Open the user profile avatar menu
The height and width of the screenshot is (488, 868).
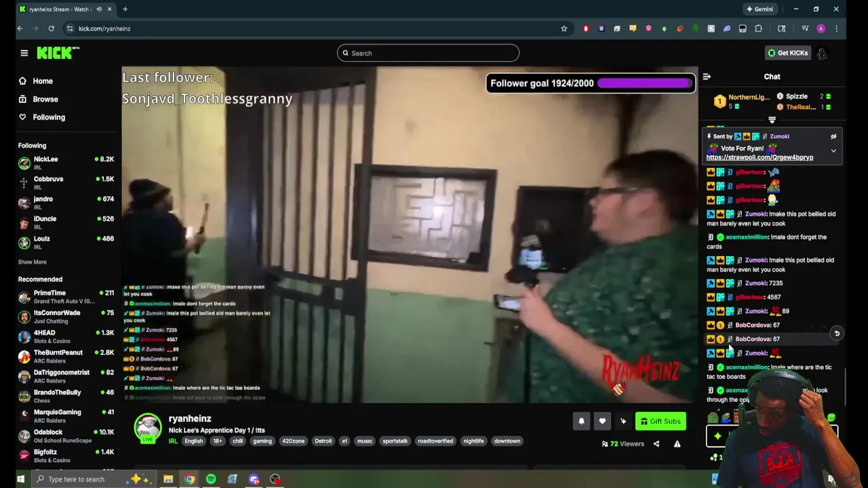821,53
